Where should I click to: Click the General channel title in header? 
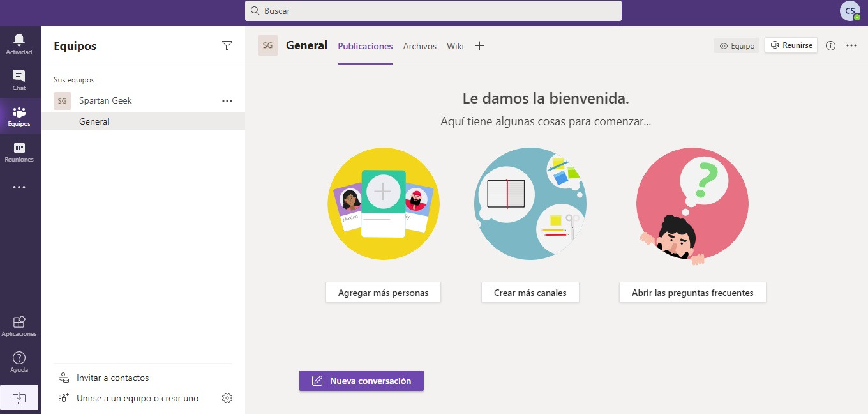306,45
